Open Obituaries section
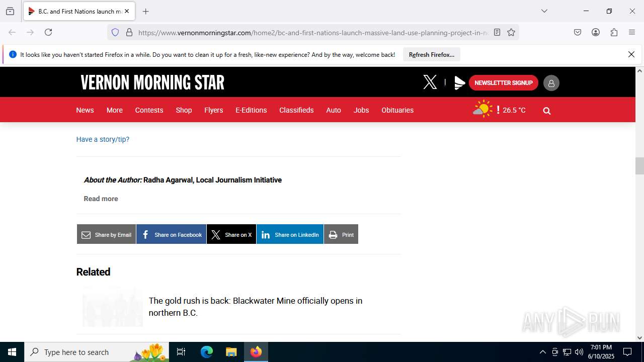 pos(397,110)
